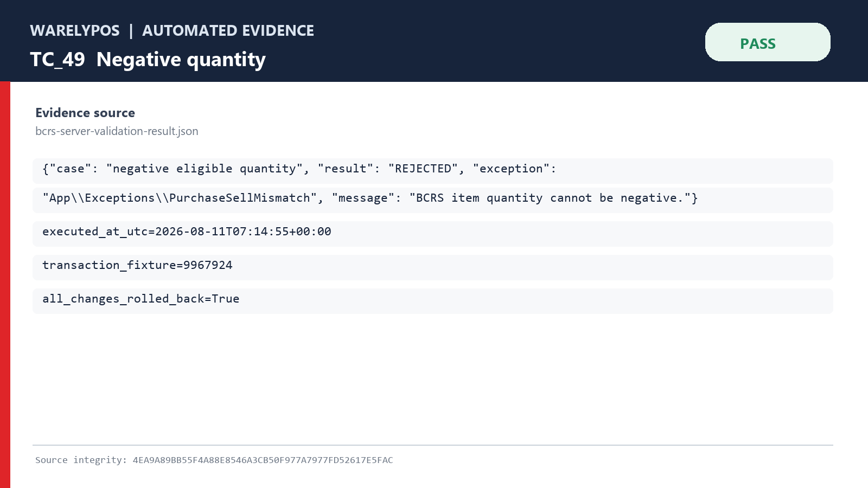
Task: Select the Evidence source heading
Action: pyautogui.click(x=85, y=113)
